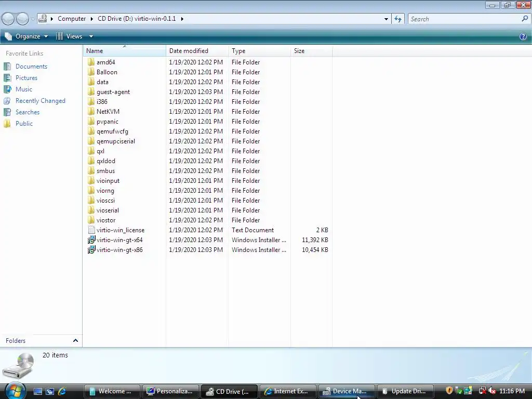Select the virtio-win-gt-x64 installer icon
Screen dimensions: 532x399
coord(91,240)
